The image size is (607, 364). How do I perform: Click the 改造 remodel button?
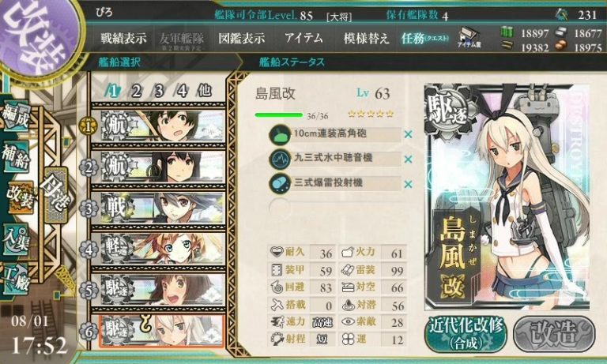click(x=554, y=334)
